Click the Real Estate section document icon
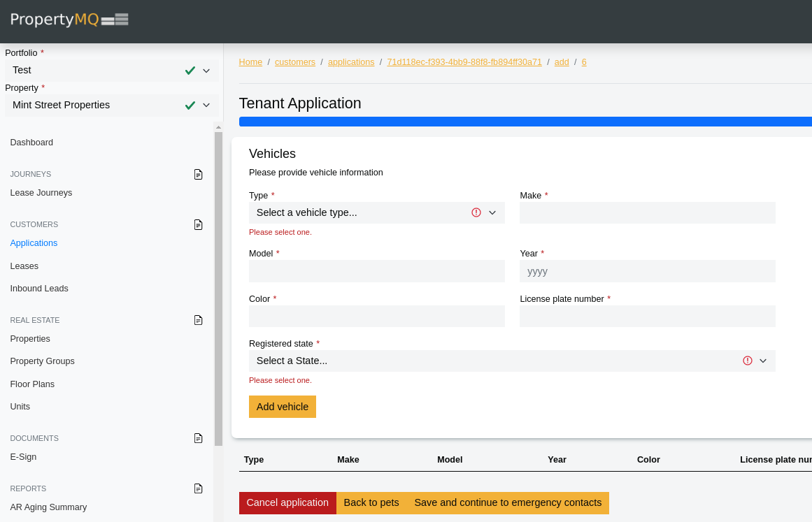This screenshot has width=812, height=522. coord(198,320)
